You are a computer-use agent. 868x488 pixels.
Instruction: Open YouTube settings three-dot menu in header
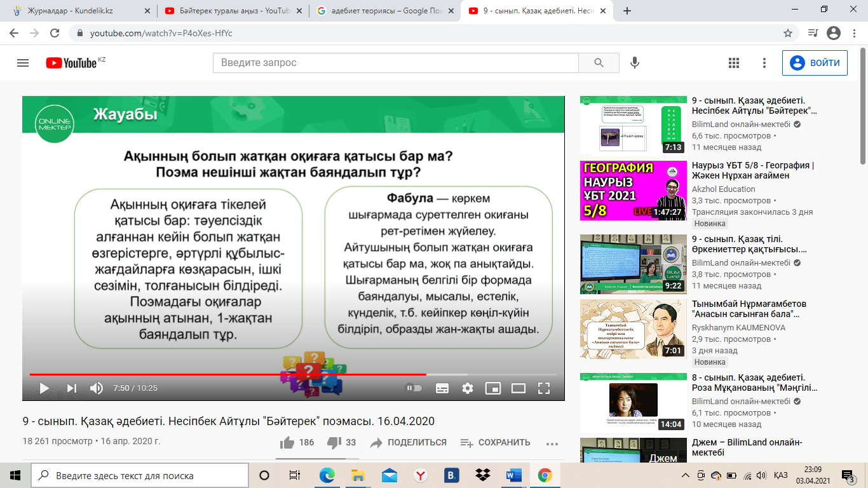pyautogui.click(x=764, y=63)
